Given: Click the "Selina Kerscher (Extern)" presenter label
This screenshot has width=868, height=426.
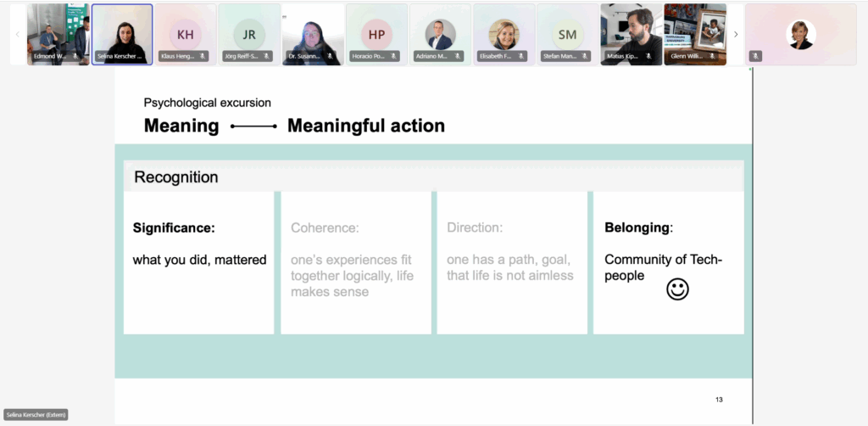Looking at the screenshot, I should pyautogui.click(x=36, y=414).
